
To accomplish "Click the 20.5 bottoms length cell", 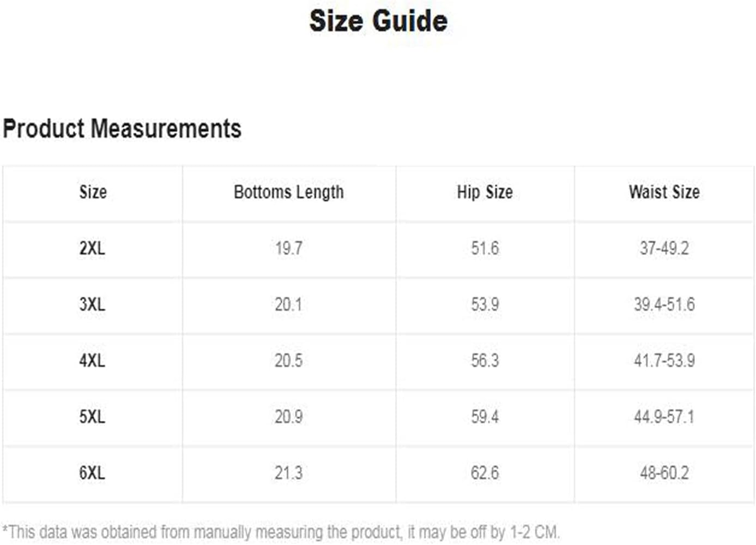I will tap(288, 361).
